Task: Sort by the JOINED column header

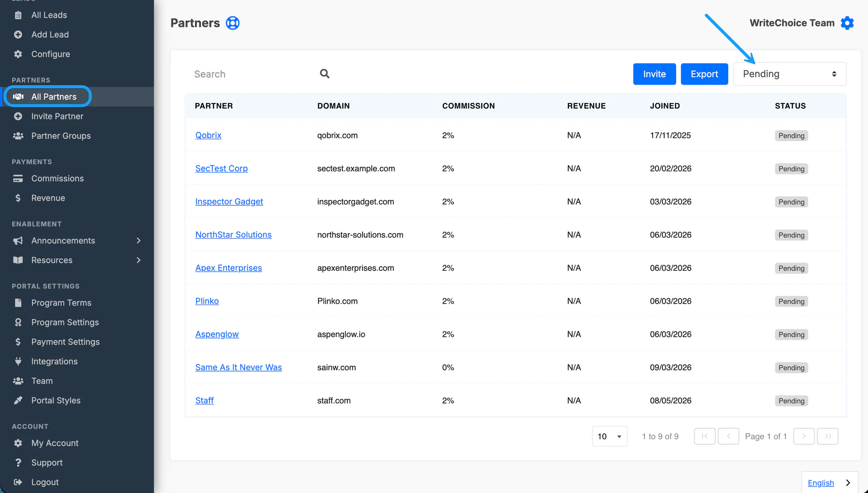Action: point(665,106)
